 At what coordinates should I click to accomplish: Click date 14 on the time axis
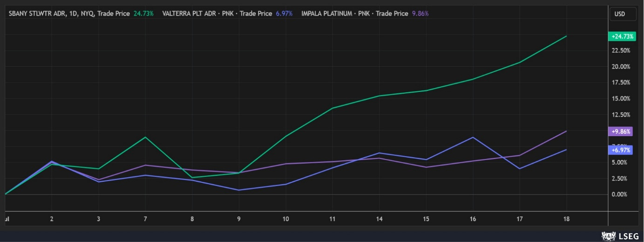(x=379, y=219)
